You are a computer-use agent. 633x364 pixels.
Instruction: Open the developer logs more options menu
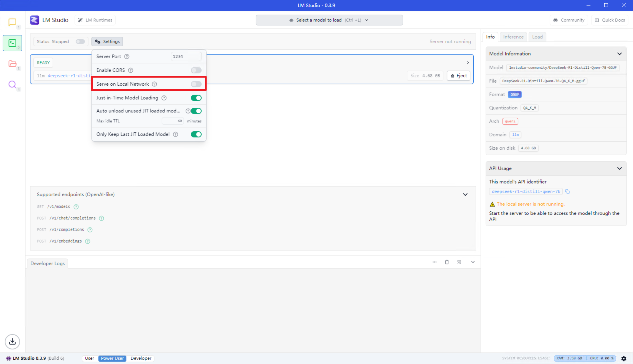[434, 262]
